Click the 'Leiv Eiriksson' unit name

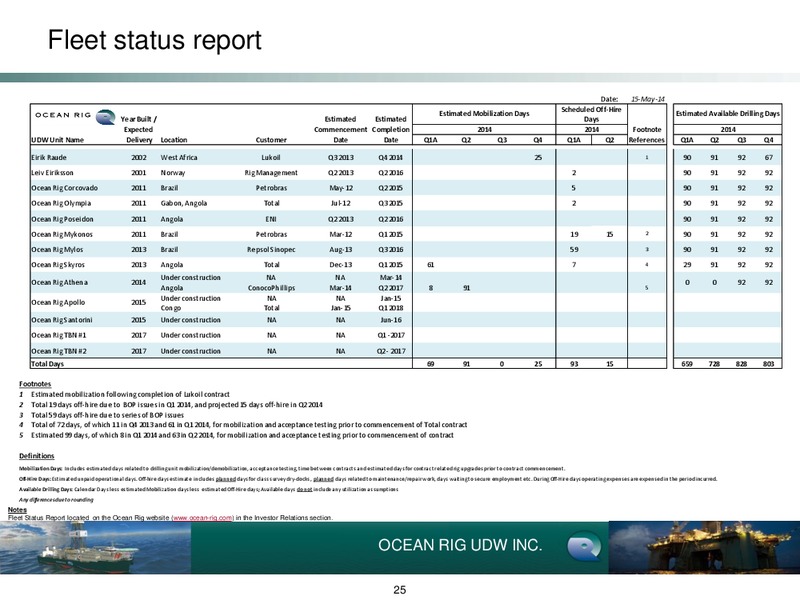53,172
